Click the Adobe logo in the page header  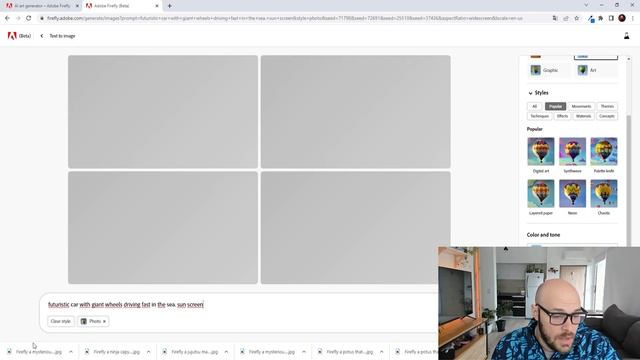pyautogui.click(x=12, y=36)
